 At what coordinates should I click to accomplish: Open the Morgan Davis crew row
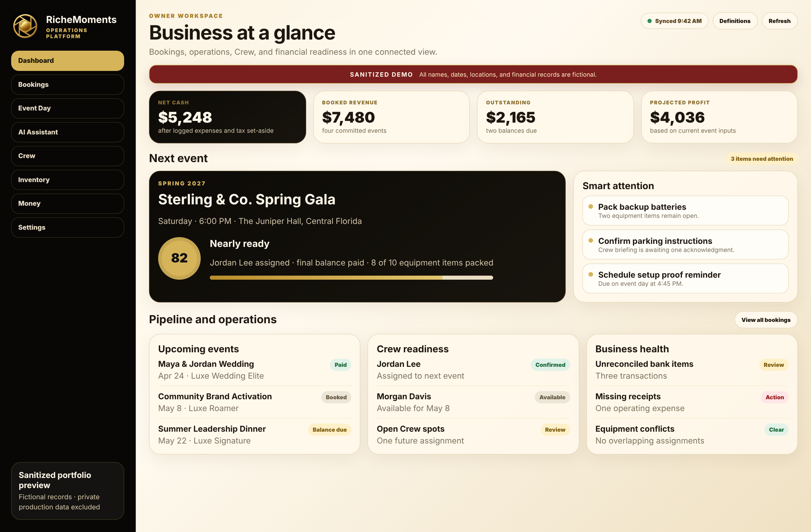pyautogui.click(x=473, y=402)
